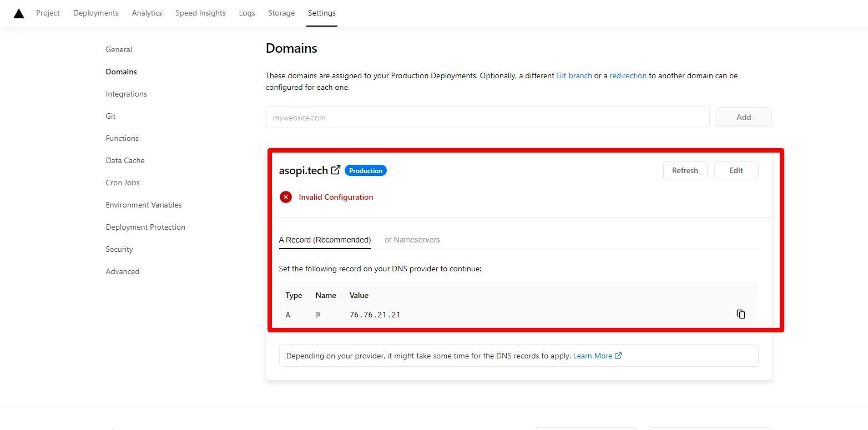Open asopi.tech external link icon
This screenshot has width=868, height=430.
[x=336, y=170]
